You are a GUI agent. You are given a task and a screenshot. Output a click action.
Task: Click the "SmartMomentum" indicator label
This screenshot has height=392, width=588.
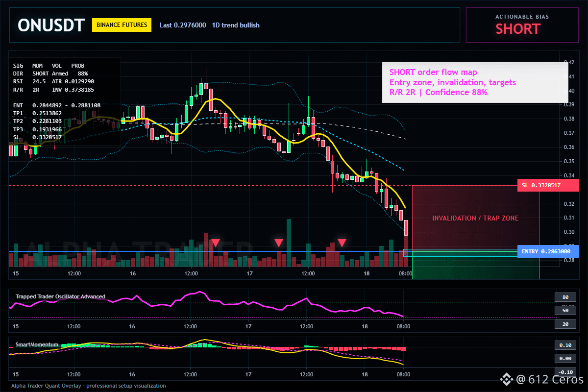point(37,344)
